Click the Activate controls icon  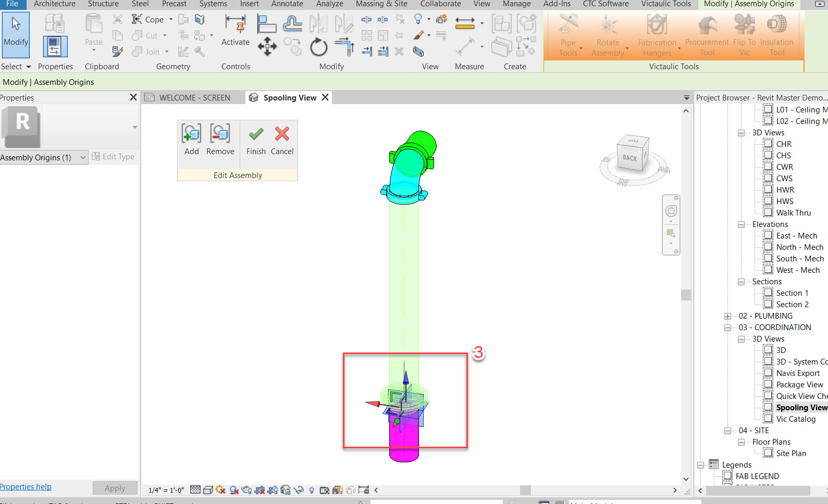pyautogui.click(x=236, y=30)
